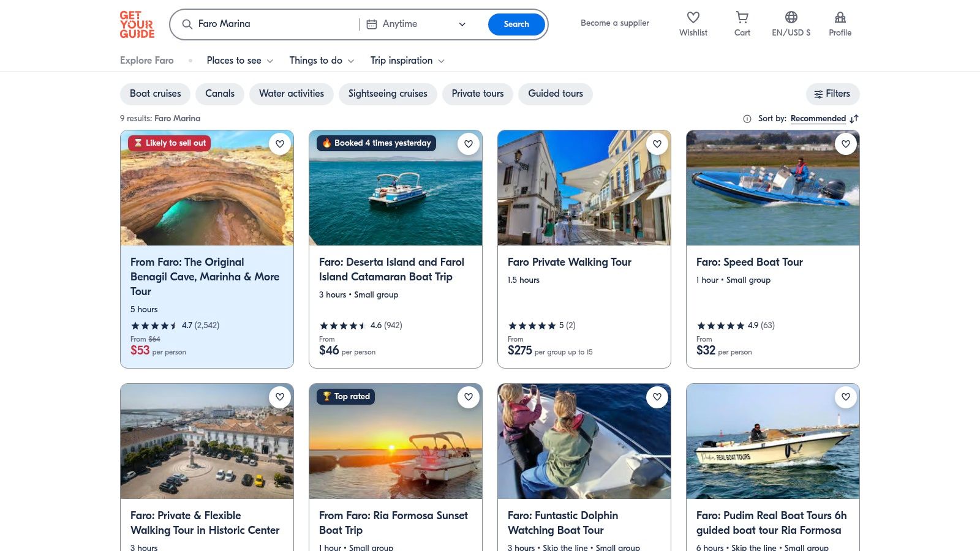The height and width of the screenshot is (551, 980).
Task: Expand the Anytime date dropdown
Action: [x=417, y=24]
